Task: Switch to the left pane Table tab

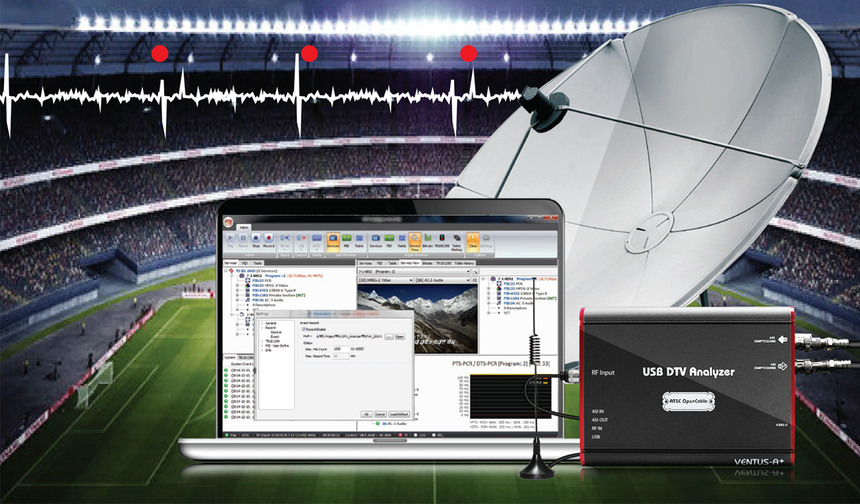Action: [x=258, y=263]
